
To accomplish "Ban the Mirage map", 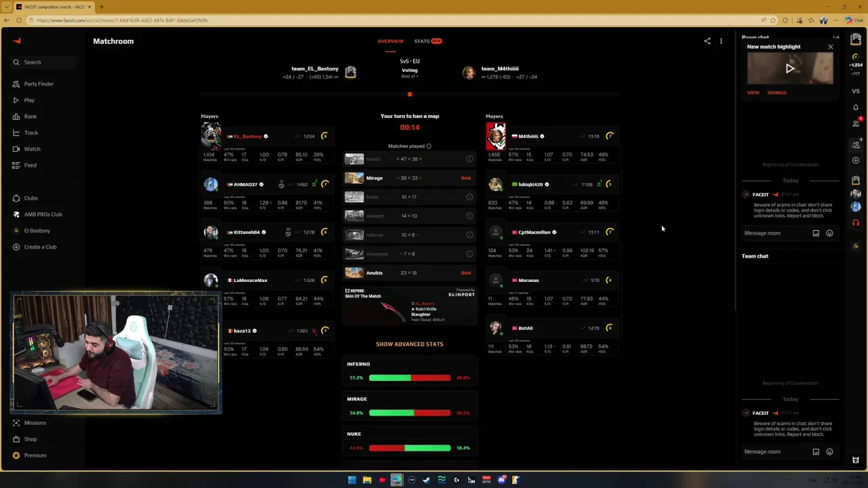I will tap(466, 178).
